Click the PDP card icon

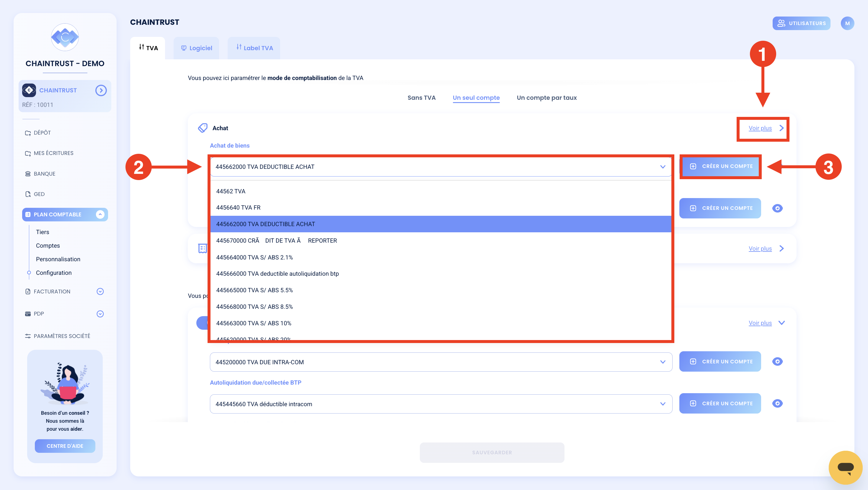[x=28, y=314]
